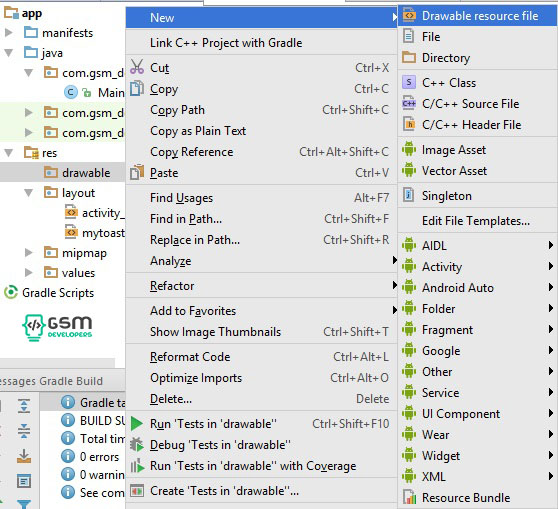Click the Paste clipboard icon
558x509 pixels.
tap(137, 172)
